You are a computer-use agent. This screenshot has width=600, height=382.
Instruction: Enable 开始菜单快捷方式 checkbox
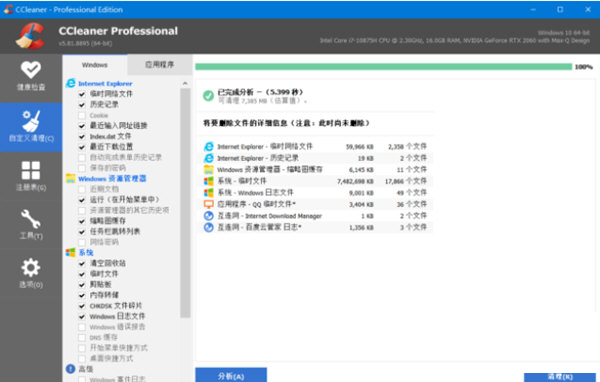coord(82,348)
